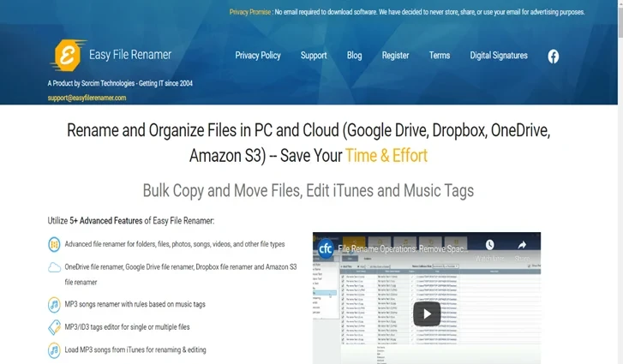This screenshot has height=364, width=623.
Task: Play the embedded YouTube video
Action: (x=427, y=313)
